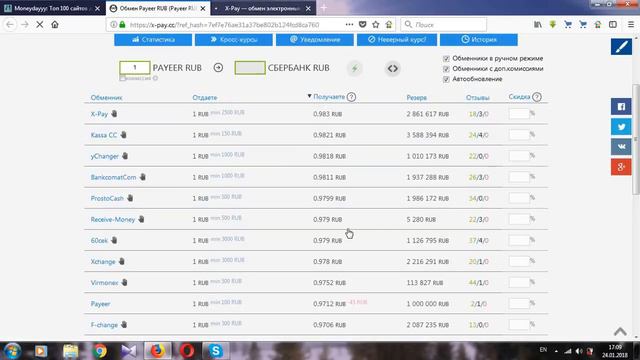
Task: Open Статистика section
Action: tap(153, 40)
